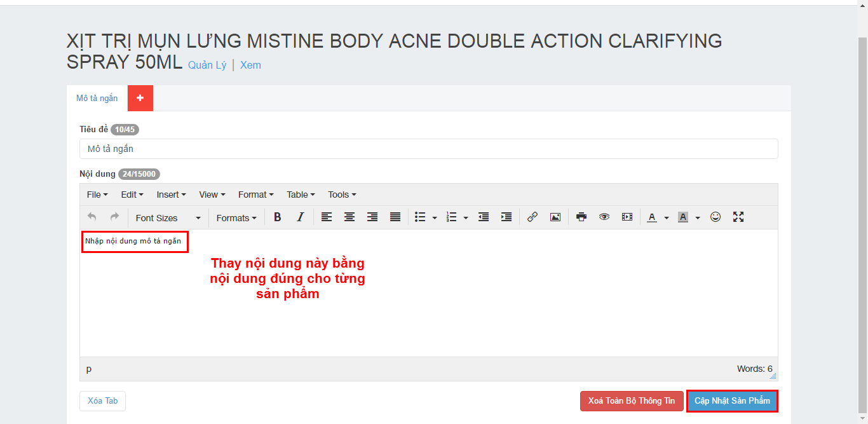Align text to the right
868x424 pixels.
372,217
